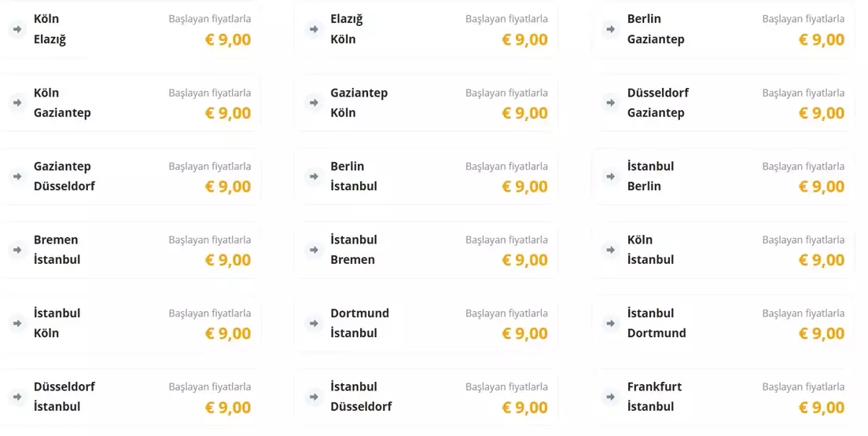Click 'Başlayan fiyatlarla' label on Frankfurt–İstanbul card
Viewport: 868px width, 436px height.
click(x=803, y=387)
